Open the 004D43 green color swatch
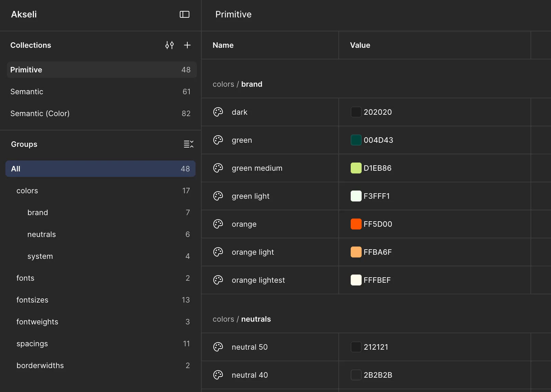The image size is (551, 392). 356,140
